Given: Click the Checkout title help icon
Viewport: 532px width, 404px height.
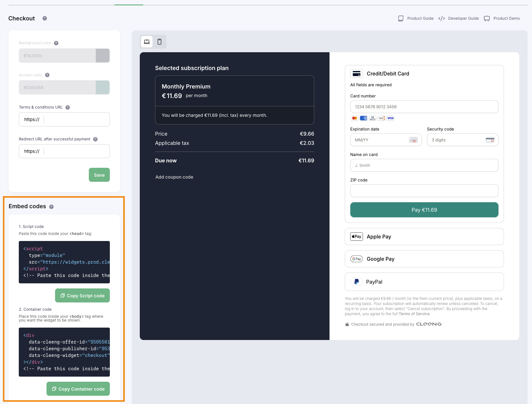Looking at the screenshot, I should click(45, 18).
